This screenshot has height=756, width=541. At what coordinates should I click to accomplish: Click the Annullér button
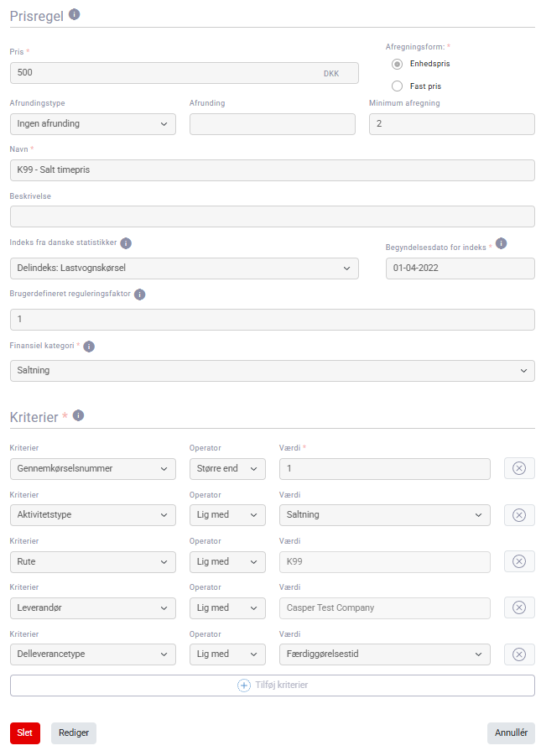coord(511,733)
